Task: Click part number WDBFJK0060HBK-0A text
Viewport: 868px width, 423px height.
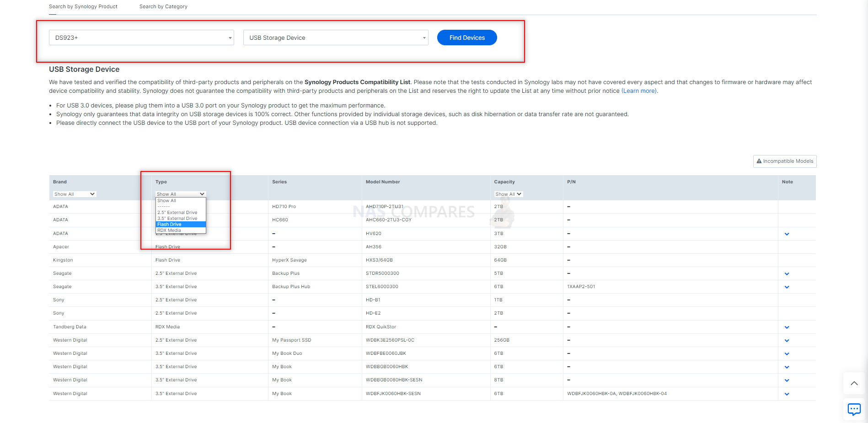Action: coord(592,394)
